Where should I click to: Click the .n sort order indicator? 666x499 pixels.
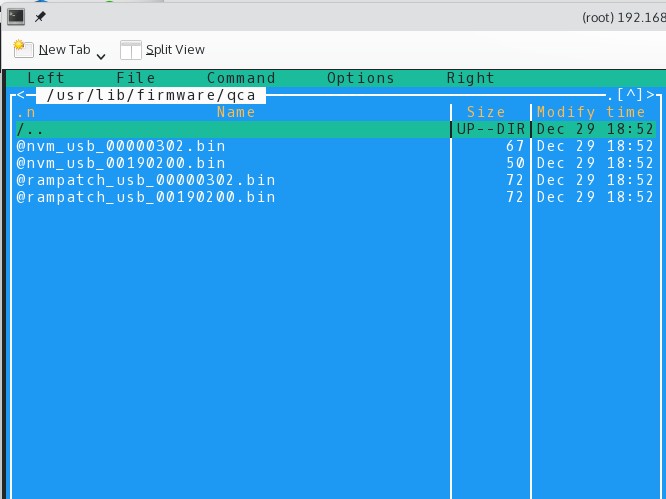click(26, 112)
